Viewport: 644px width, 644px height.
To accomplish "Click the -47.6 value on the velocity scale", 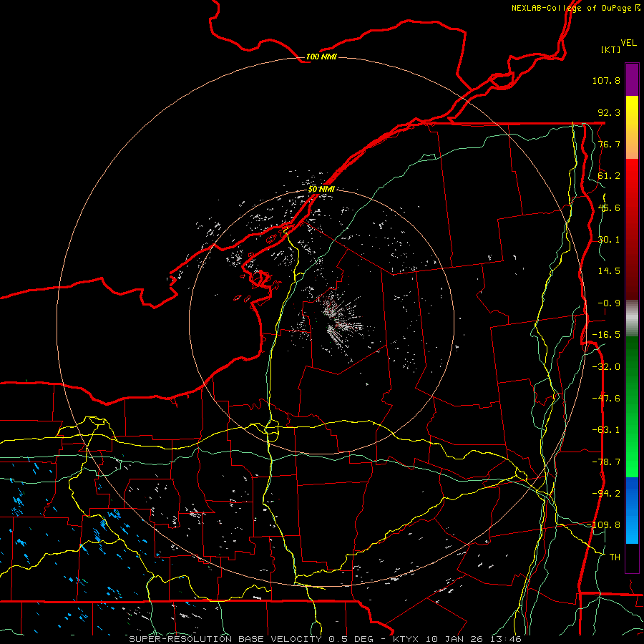I will 606,399.
